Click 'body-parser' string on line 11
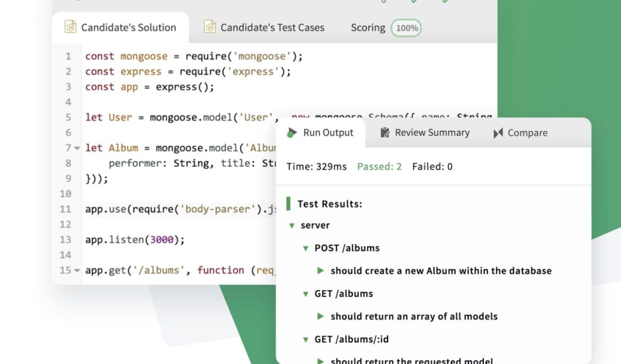The image size is (621, 364). coord(217,209)
